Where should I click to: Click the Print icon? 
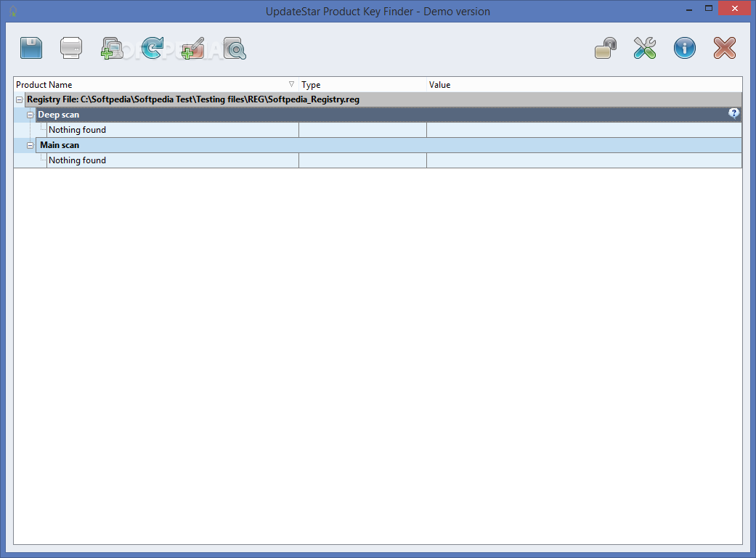tap(71, 48)
